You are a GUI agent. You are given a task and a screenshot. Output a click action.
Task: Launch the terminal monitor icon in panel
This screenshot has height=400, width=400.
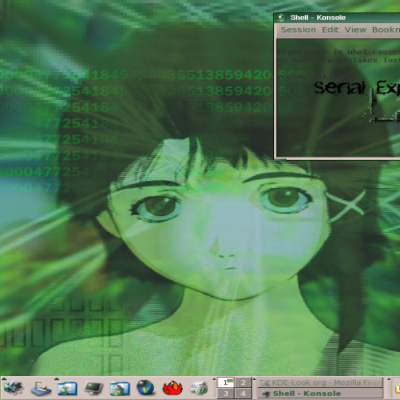tap(93, 388)
